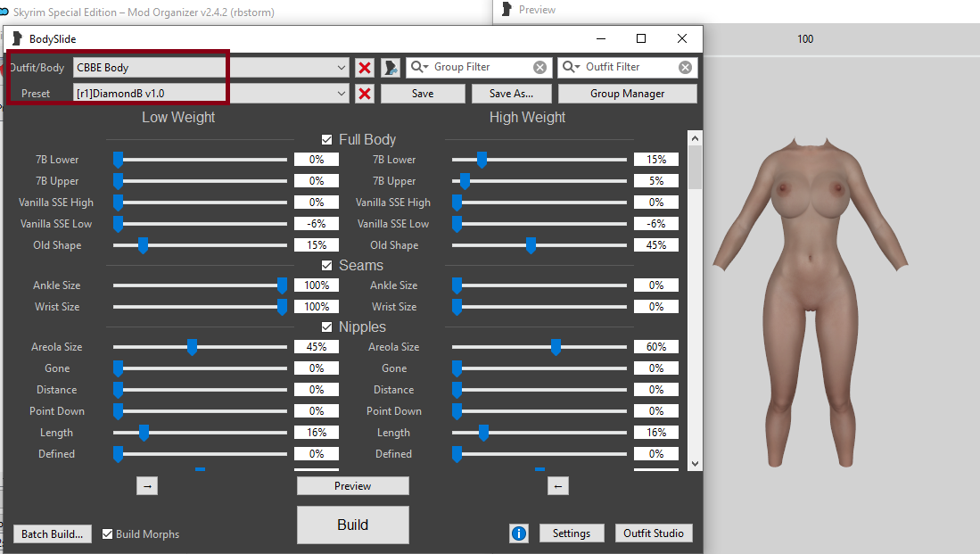The image size is (980, 554).
Task: Click the outfit brush icon next to Outfit/Body
Action: click(x=391, y=68)
